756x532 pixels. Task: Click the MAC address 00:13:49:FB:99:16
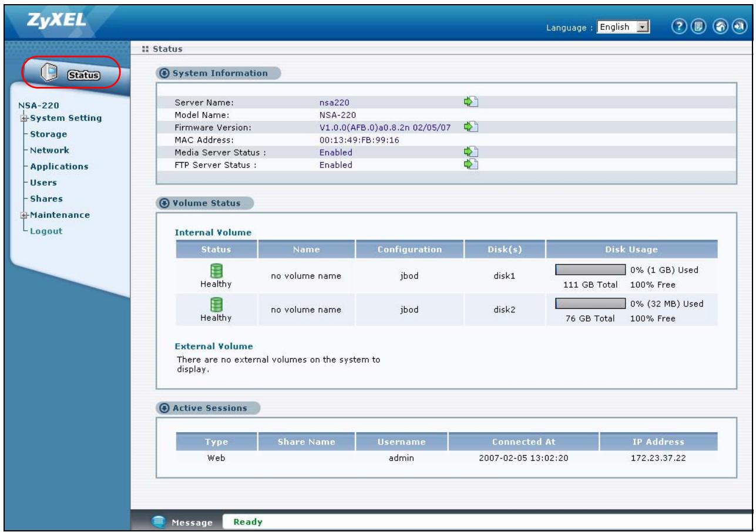[359, 140]
